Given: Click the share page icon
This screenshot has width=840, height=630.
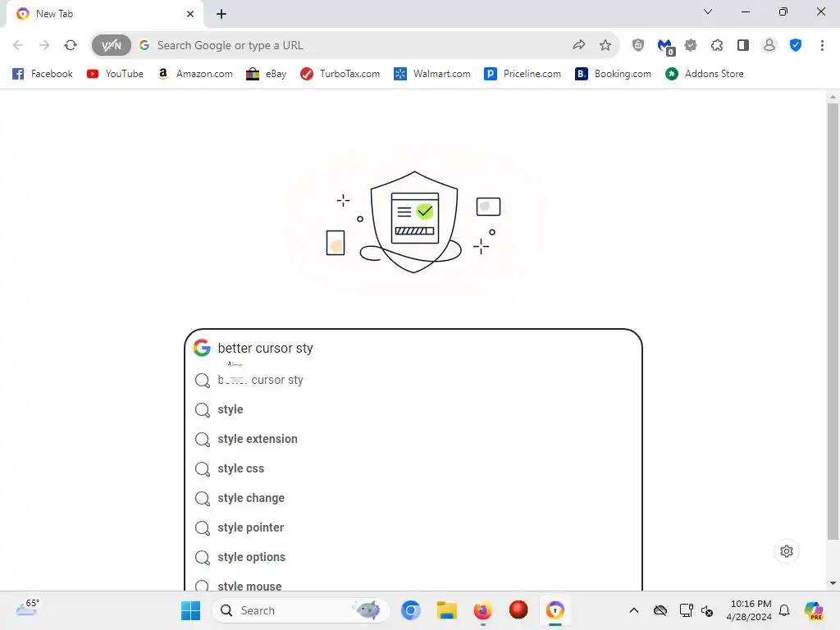Looking at the screenshot, I should pos(578,45).
